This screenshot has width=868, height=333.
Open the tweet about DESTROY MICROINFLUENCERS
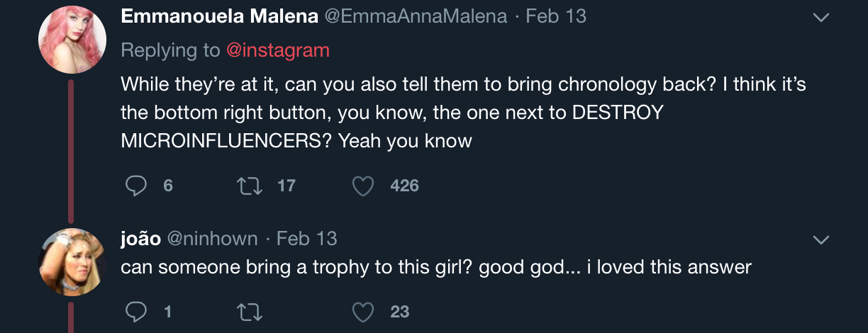click(464, 113)
